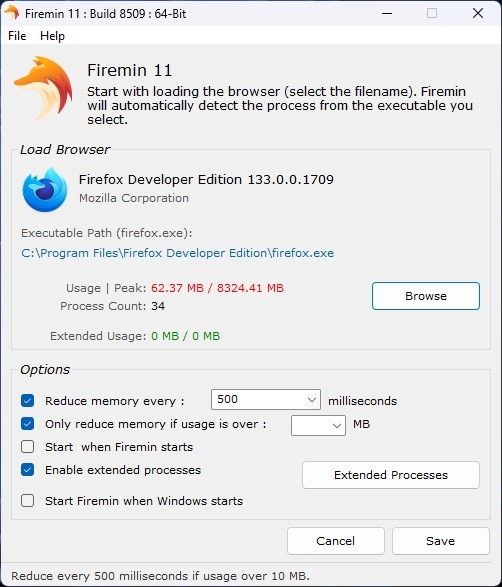Expand the 500 milliseconds interval dropdown

[266, 399]
